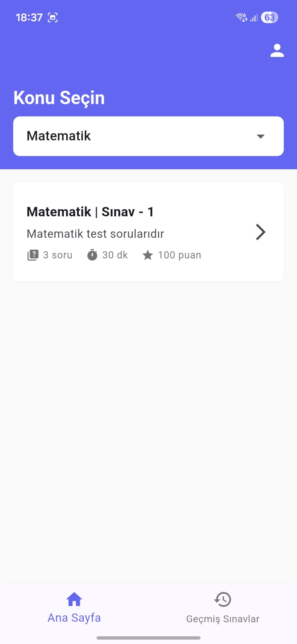
Task: Tap the 100 puan label
Action: point(179,255)
